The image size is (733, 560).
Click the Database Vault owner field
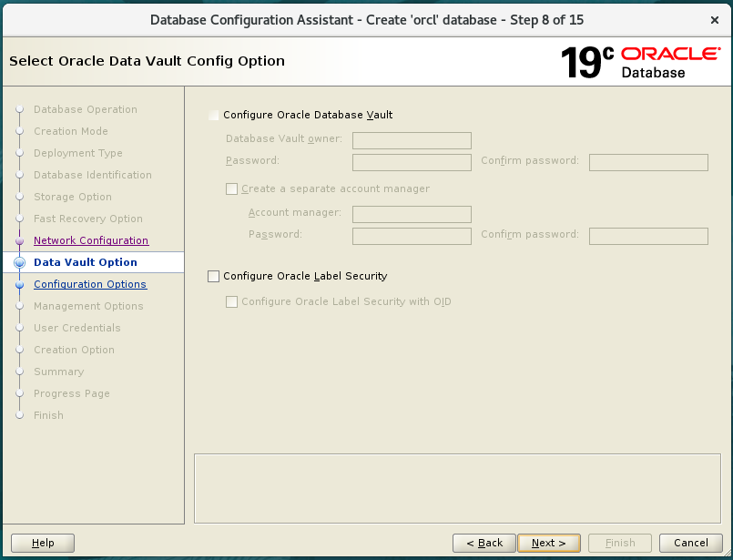pos(412,140)
